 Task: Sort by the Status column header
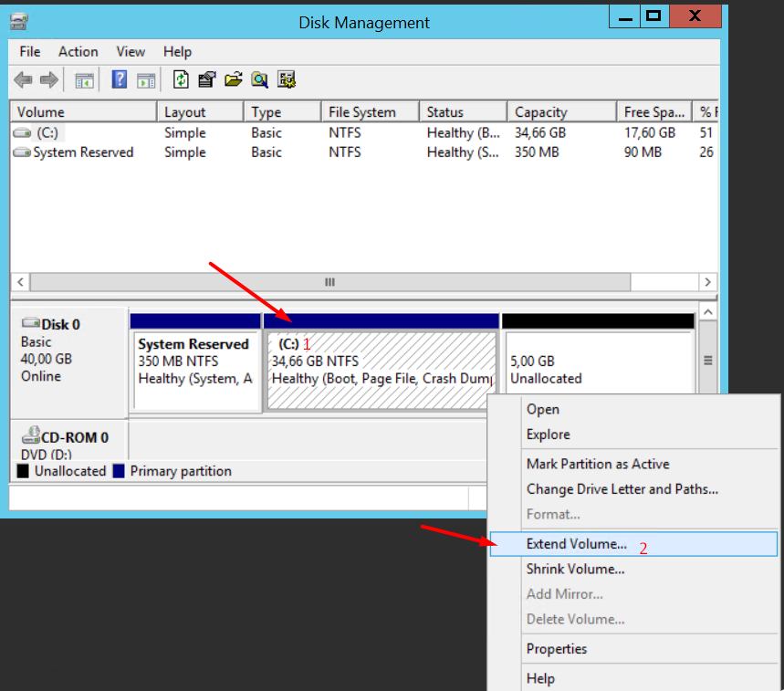464,112
